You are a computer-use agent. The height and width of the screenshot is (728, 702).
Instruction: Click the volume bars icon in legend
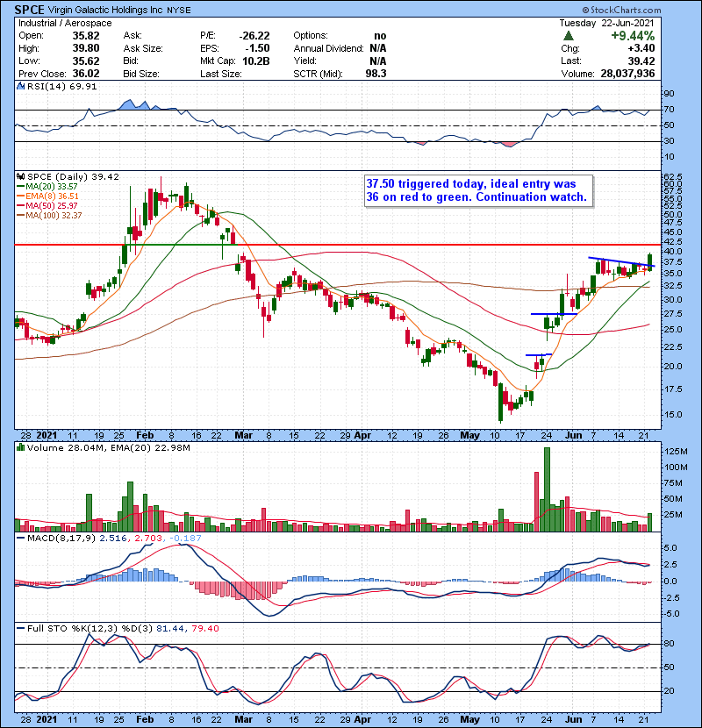click(21, 447)
